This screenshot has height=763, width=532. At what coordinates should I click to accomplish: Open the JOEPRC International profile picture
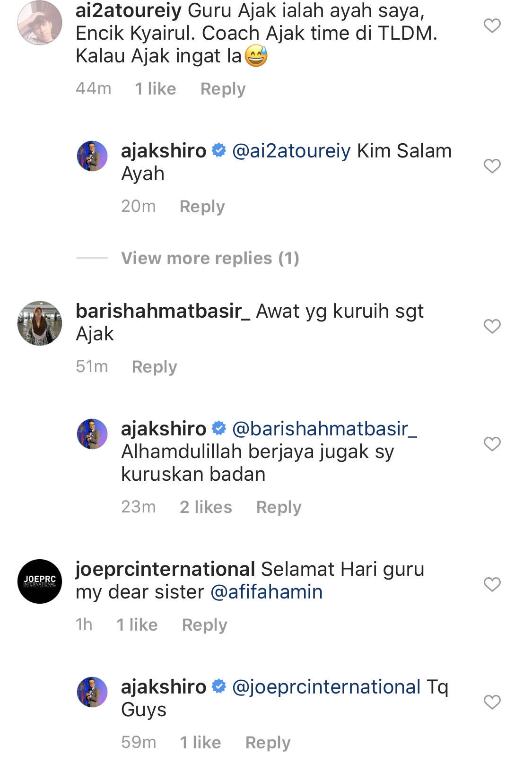[40, 581]
